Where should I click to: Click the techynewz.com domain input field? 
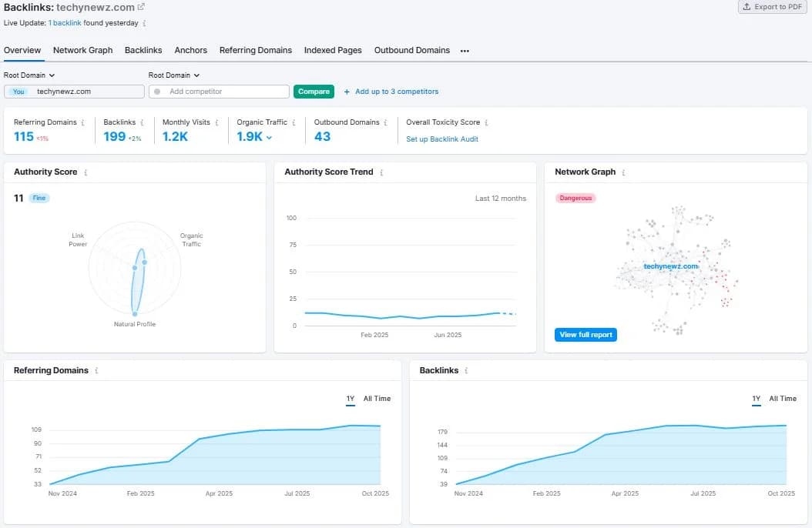pos(74,92)
